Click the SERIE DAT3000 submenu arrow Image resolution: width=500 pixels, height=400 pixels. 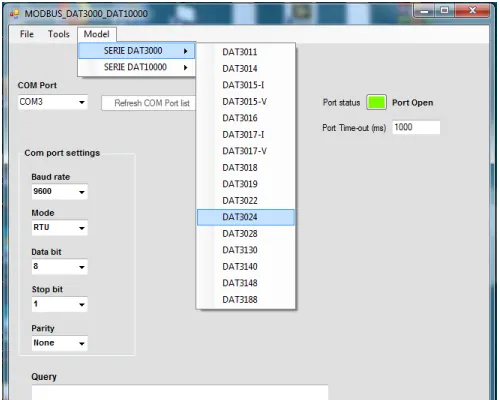(186, 51)
